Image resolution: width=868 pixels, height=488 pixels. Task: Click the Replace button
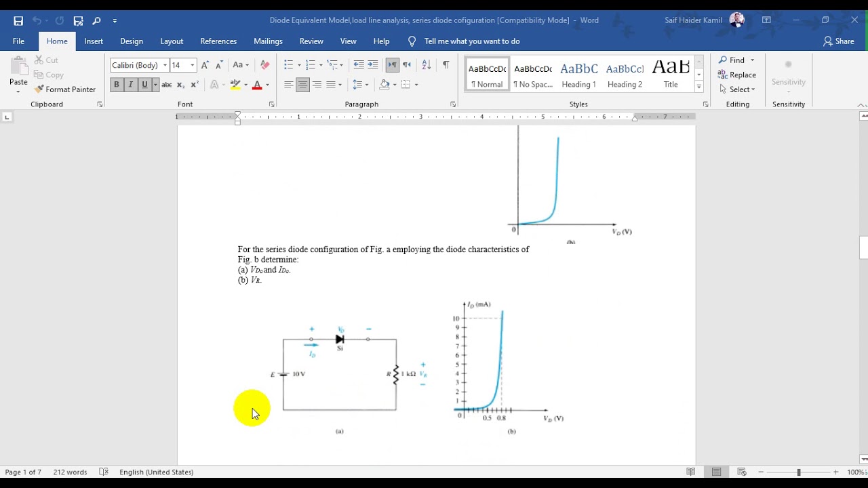click(737, 75)
